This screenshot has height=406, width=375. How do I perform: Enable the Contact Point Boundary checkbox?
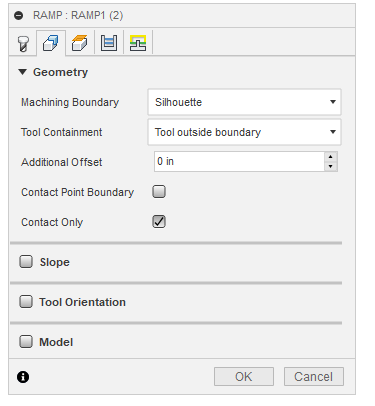(x=159, y=192)
